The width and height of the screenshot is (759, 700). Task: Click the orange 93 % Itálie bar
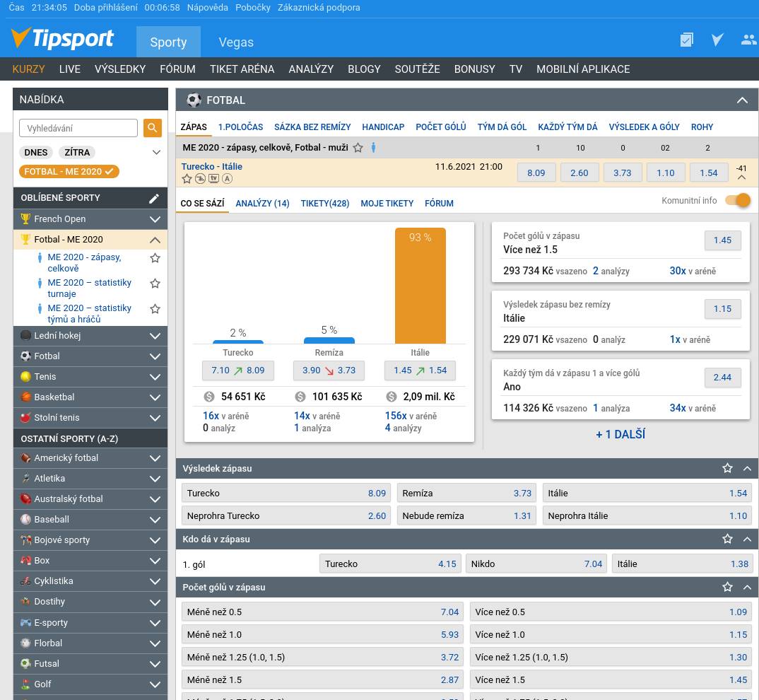click(420, 286)
